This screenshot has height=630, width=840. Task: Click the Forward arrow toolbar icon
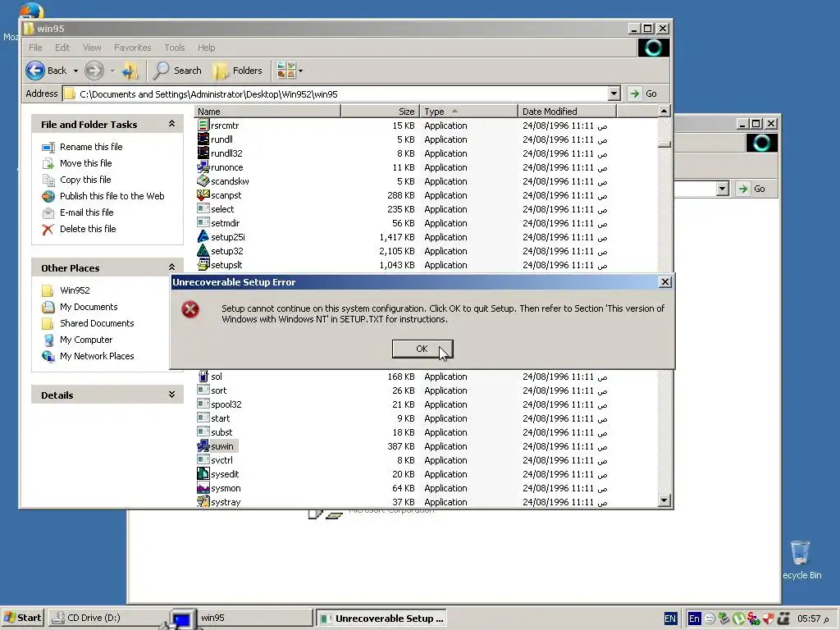pyautogui.click(x=94, y=71)
